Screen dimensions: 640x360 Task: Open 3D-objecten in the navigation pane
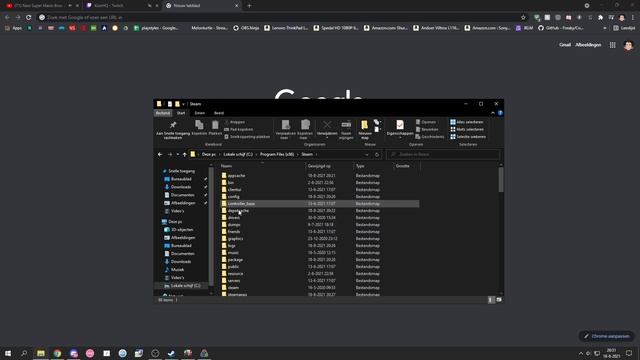(x=182, y=230)
